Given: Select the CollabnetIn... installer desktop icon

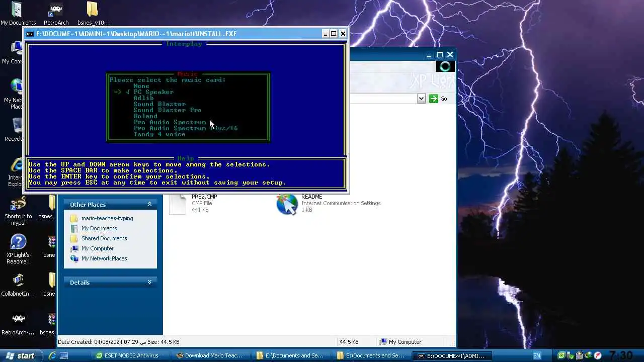Looking at the screenshot, I should tap(18, 285).
